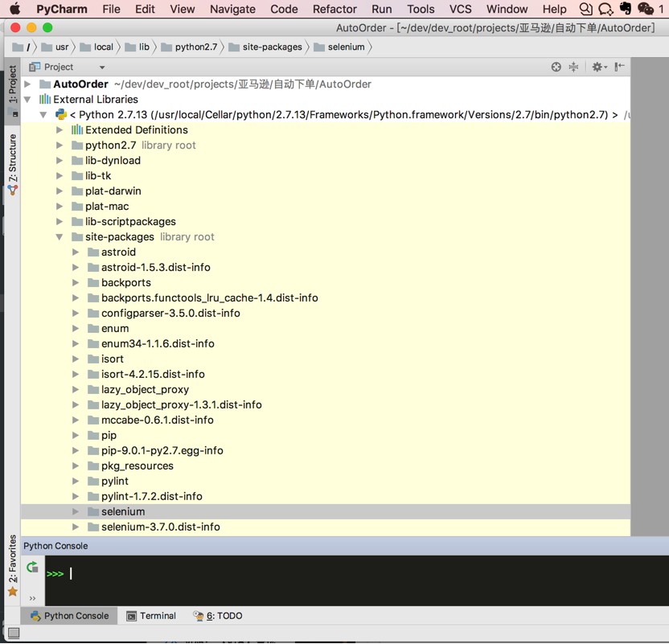The image size is (669, 644).
Task: Expand the AutoOrder project node
Action: 27,84
